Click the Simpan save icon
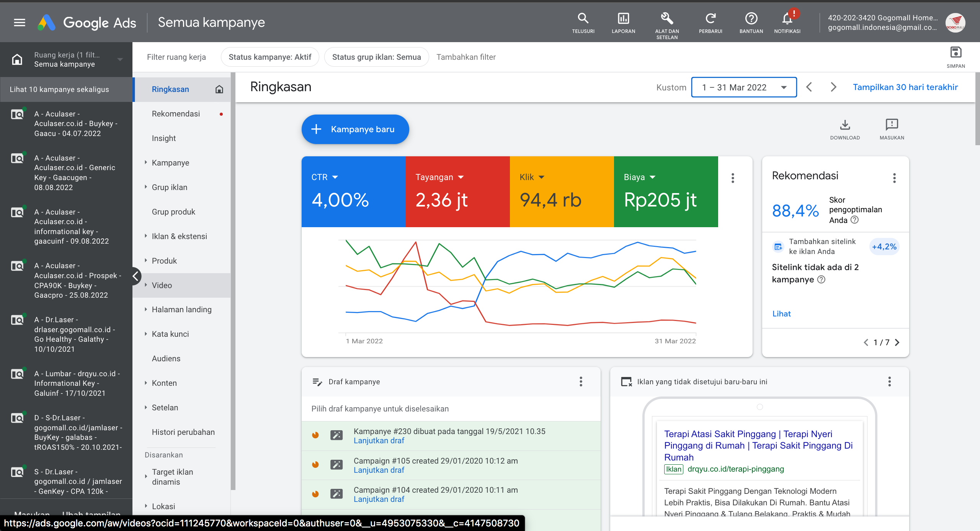Image resolution: width=980 pixels, height=531 pixels. point(955,52)
